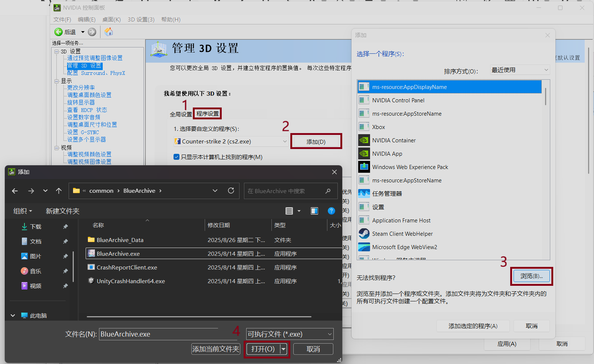Open the 帮助(H) menu
Screen dimensions: 594x364
coord(171,20)
